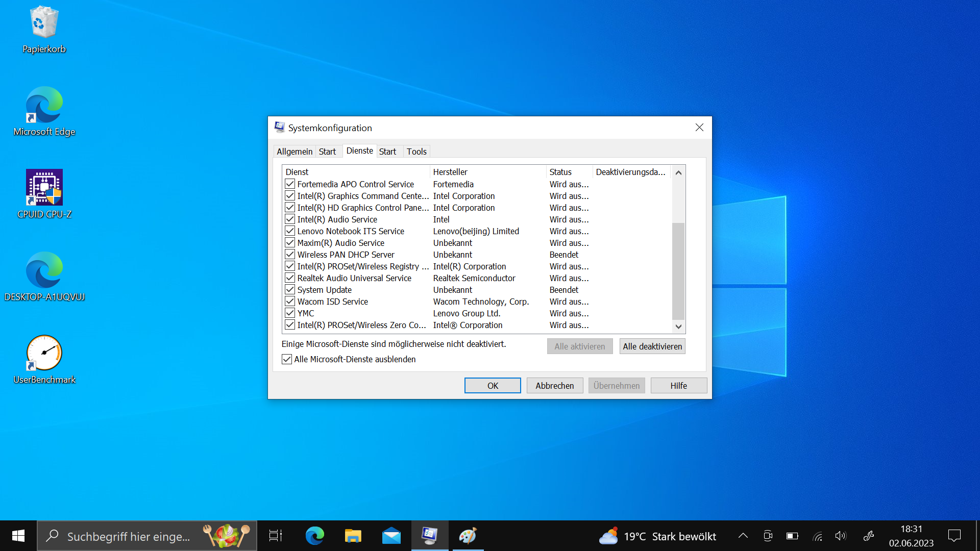980x551 pixels.
Task: Switch to the Allgemein tab
Action: pos(295,152)
